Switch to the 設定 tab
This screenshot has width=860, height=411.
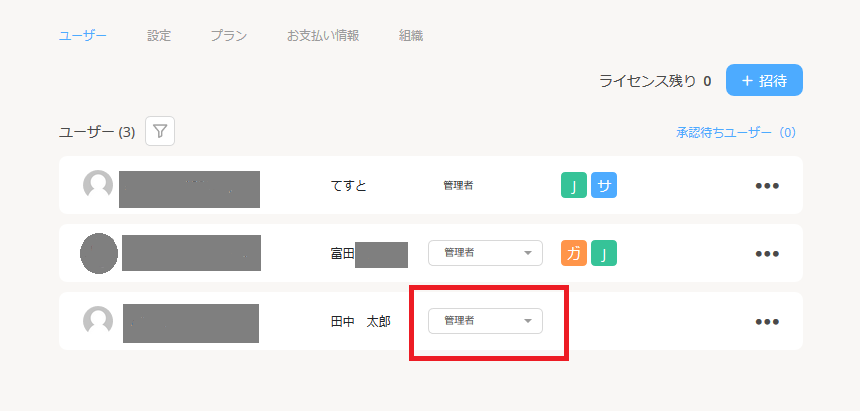coord(159,36)
